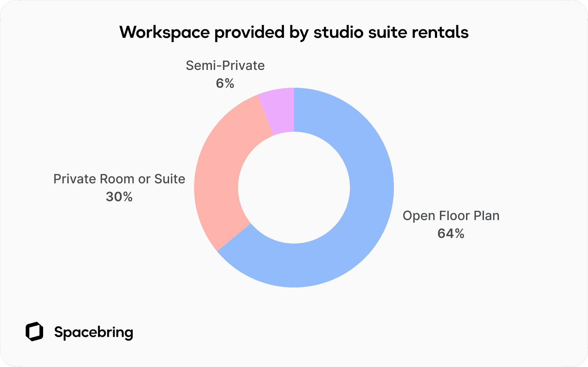Viewport: 588px width, 367px height.
Task: Click the hexagonal cube mark beside Spacebring
Action: [x=35, y=332]
